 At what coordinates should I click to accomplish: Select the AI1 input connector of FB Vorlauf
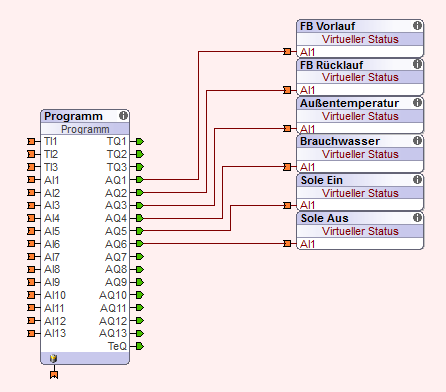[287, 51]
